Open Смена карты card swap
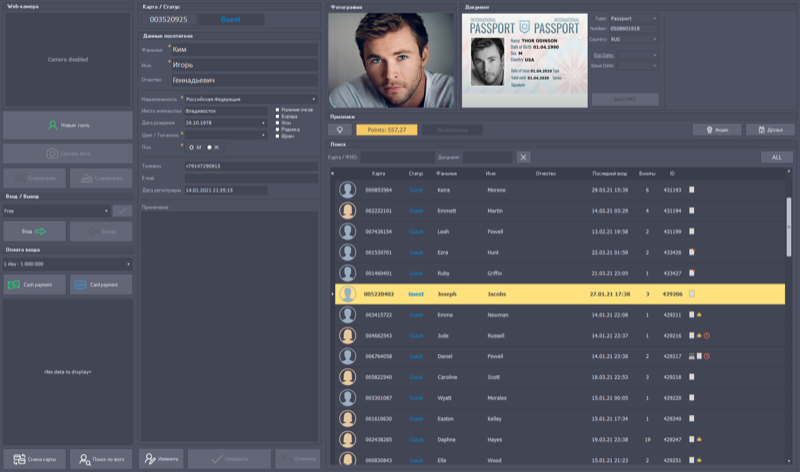The image size is (800, 472). tap(34, 459)
